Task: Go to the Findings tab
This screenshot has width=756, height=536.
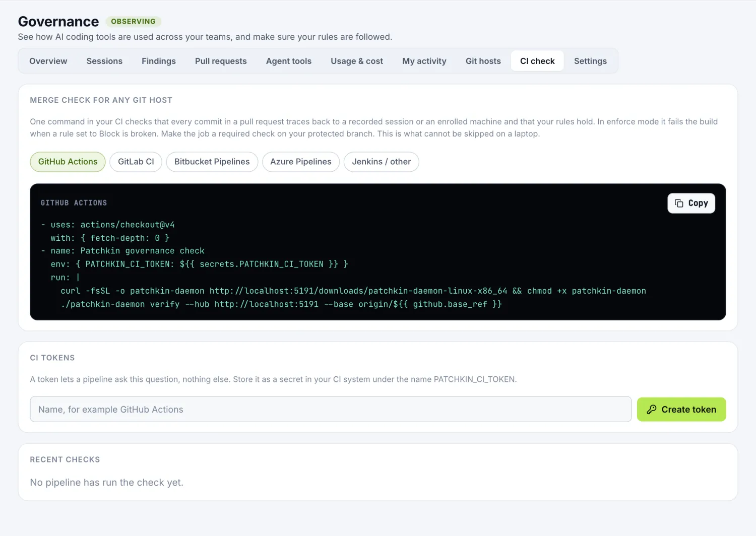Action: pyautogui.click(x=159, y=61)
